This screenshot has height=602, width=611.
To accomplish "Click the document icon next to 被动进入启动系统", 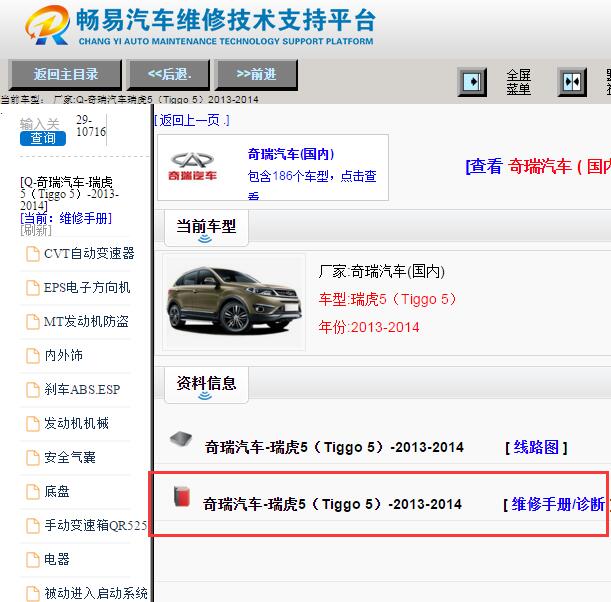I will pos(33,593).
